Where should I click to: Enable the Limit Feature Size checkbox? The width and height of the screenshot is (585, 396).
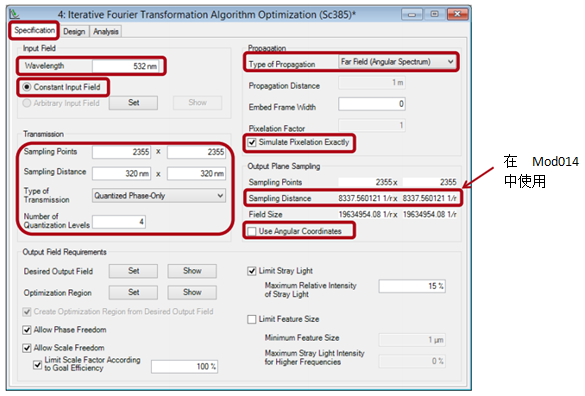(252, 319)
